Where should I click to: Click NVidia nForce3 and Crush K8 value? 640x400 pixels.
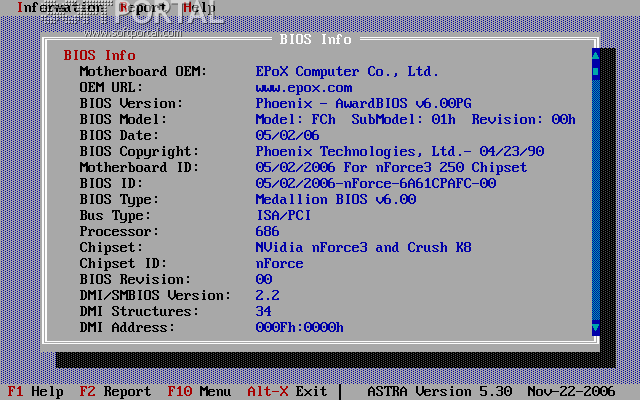pyautogui.click(x=364, y=247)
